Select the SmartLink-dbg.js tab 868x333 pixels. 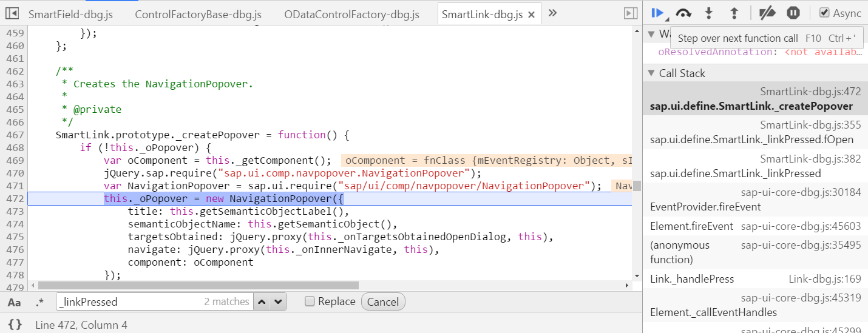coord(482,15)
